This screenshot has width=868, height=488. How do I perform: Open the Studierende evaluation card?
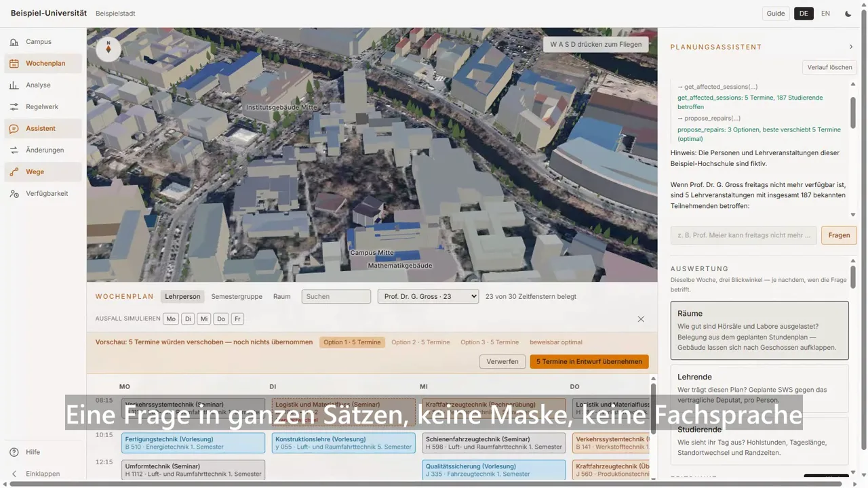(759, 441)
